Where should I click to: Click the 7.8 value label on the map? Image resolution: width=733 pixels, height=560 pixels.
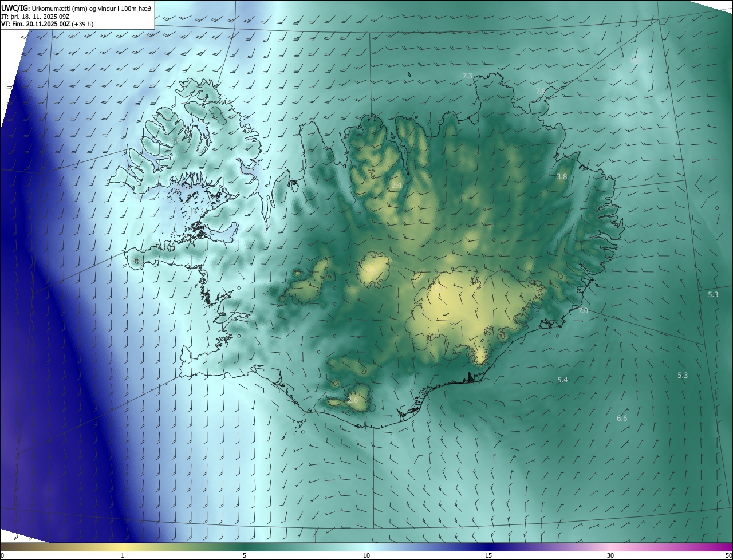pyautogui.click(x=541, y=92)
